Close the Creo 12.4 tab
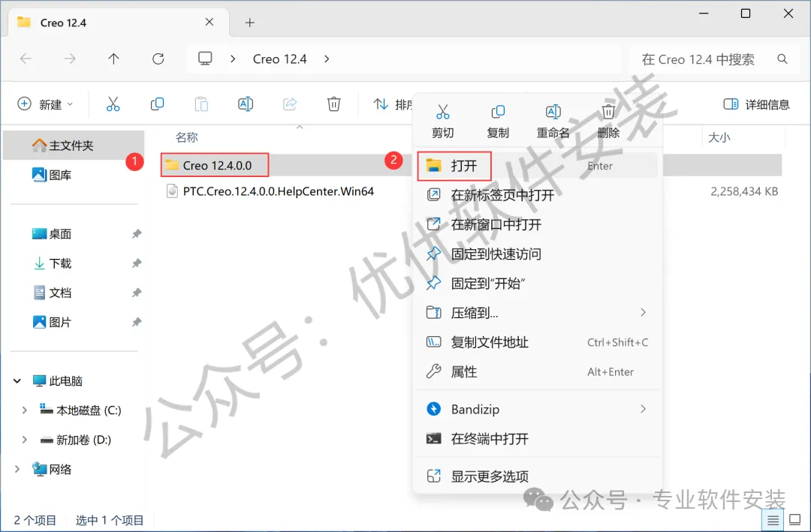The height and width of the screenshot is (532, 811). (x=210, y=23)
